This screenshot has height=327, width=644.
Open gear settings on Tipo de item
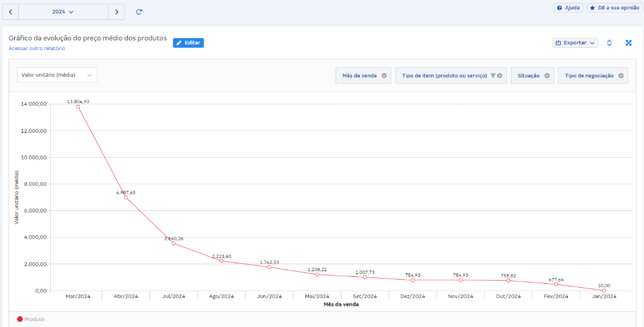point(499,76)
